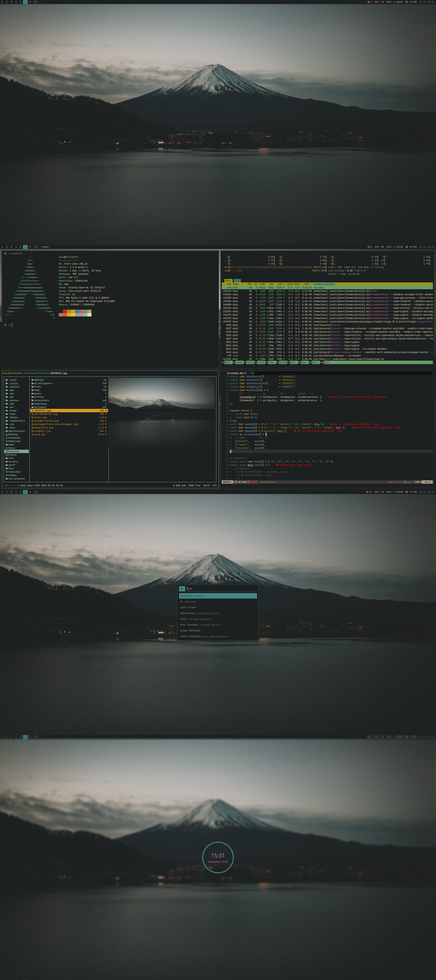Image resolution: width=436 pixels, height=980 pixels.
Task: Click the Desktop monitor icon in ranger
Action: [6, 435]
